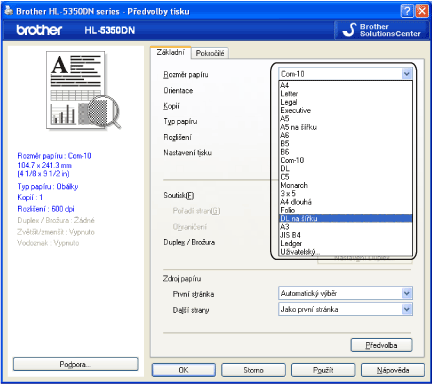Image resolution: width=433 pixels, height=384 pixels.
Task: Click the title bar help question icon
Action: (x=407, y=11)
